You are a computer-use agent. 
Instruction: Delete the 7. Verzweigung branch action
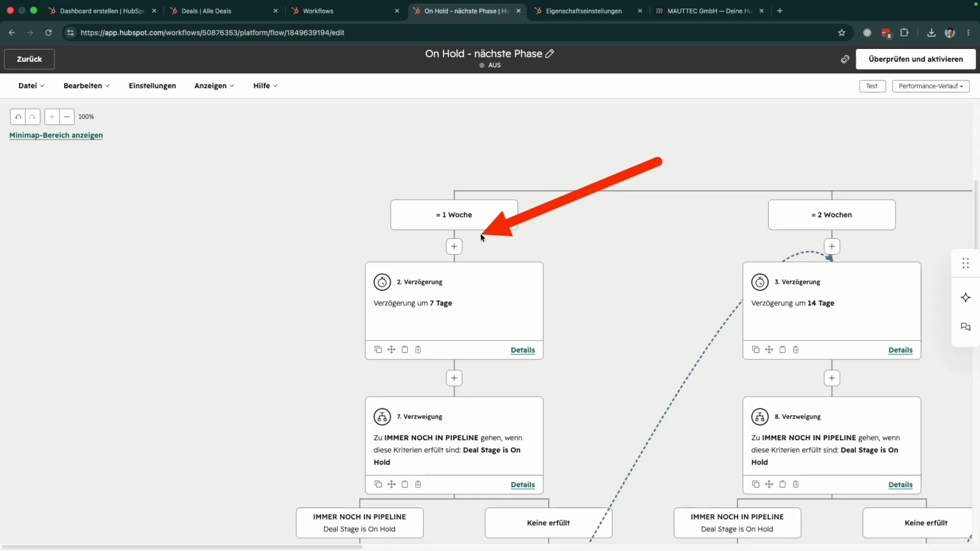tap(418, 484)
